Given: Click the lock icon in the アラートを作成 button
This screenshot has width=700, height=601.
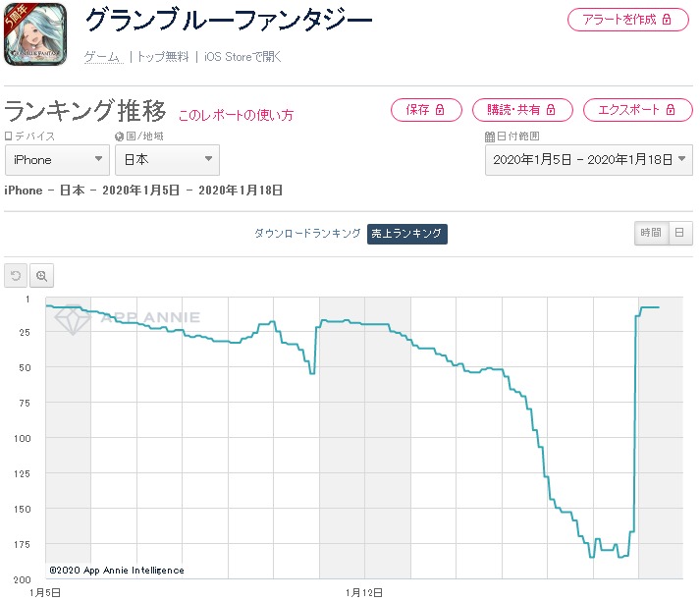Looking at the screenshot, I should [x=667, y=20].
